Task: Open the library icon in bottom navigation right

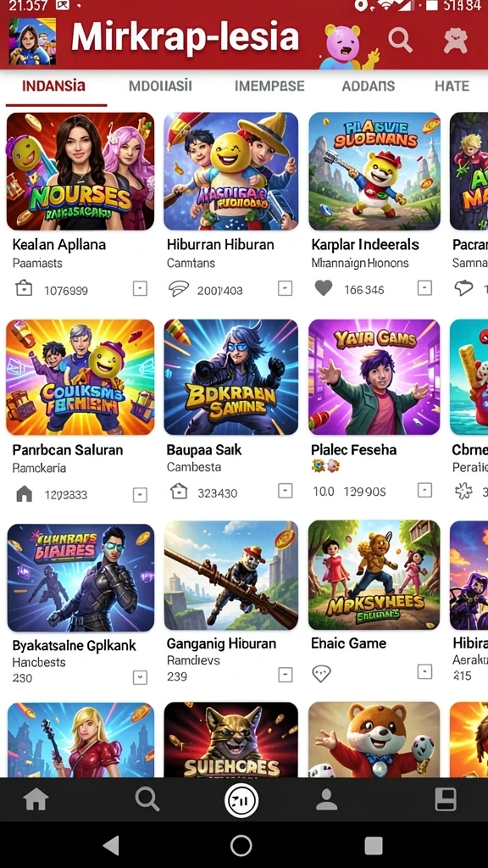Action: pyautogui.click(x=446, y=799)
